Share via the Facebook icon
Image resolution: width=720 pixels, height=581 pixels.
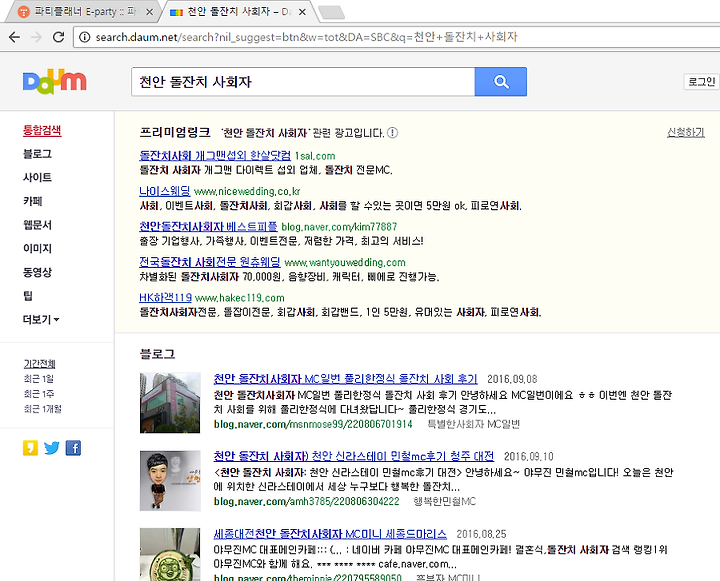(x=73, y=448)
